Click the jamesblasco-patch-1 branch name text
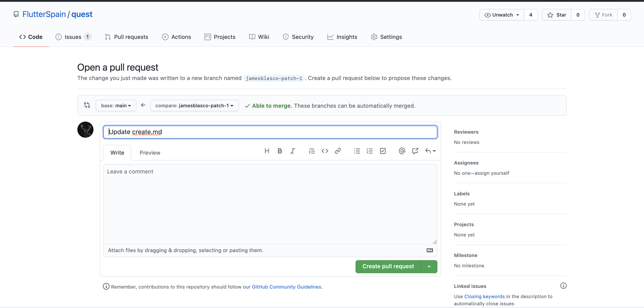This screenshot has width=644, height=308. tap(274, 78)
